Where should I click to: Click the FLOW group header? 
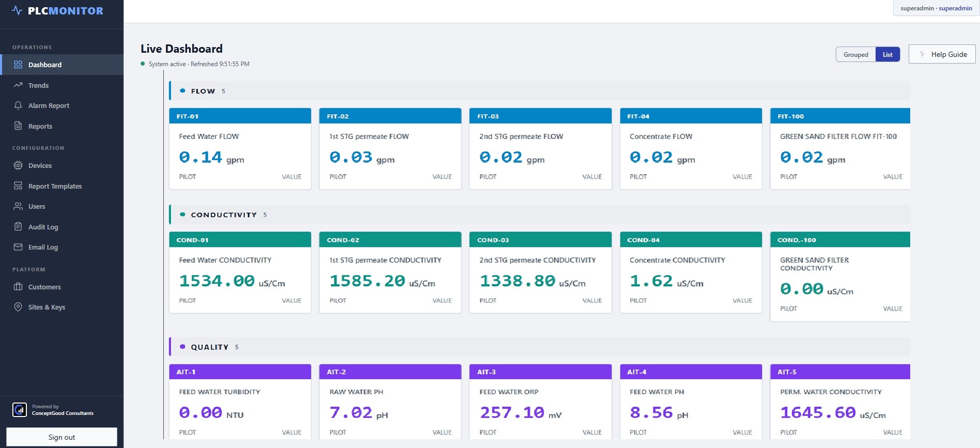(540, 91)
